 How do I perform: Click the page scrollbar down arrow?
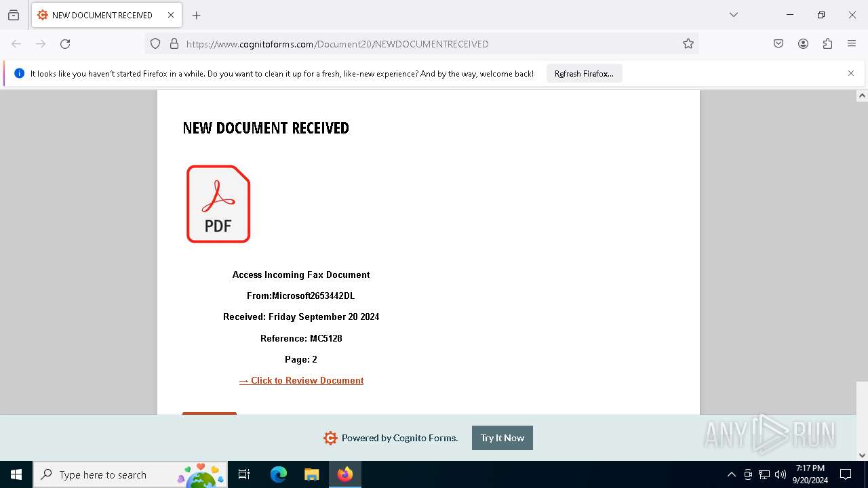[862, 455]
